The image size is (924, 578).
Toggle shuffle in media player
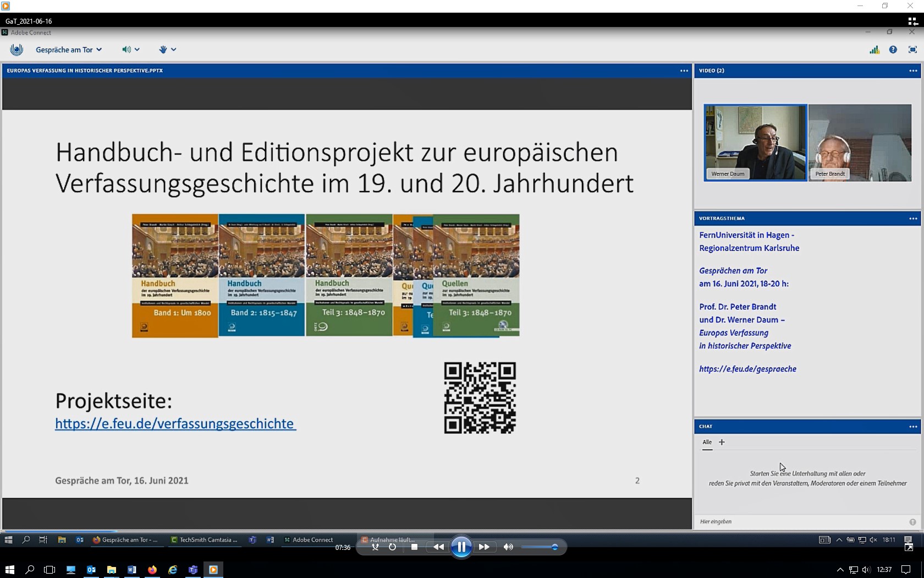point(375,547)
